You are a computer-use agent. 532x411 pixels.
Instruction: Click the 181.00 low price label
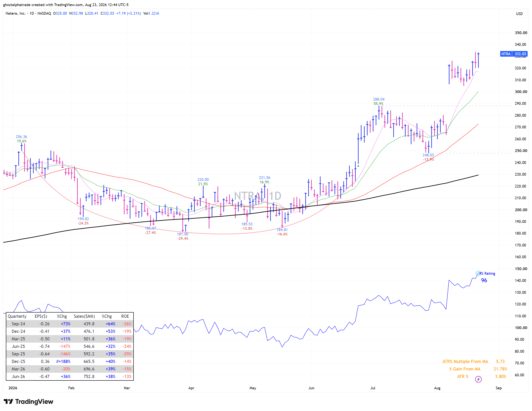click(183, 234)
